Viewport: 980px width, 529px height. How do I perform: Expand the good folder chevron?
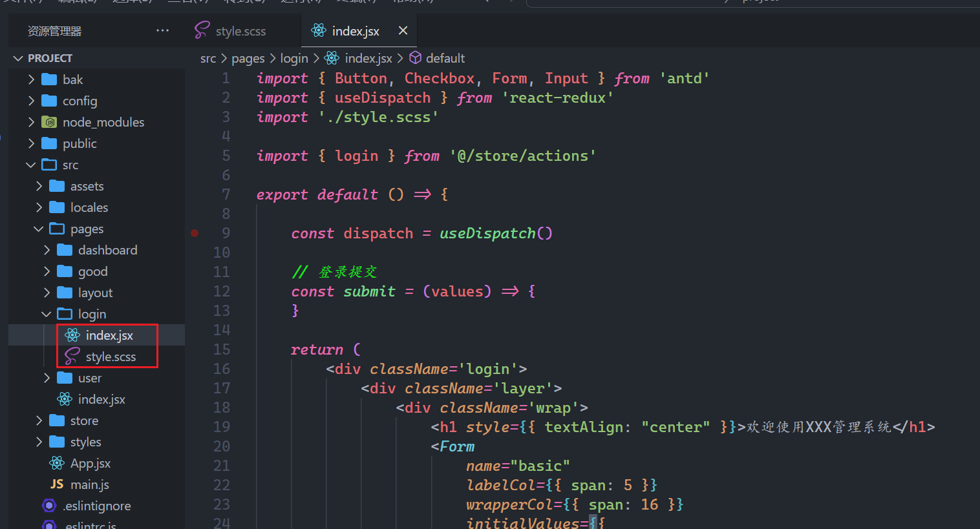point(47,271)
